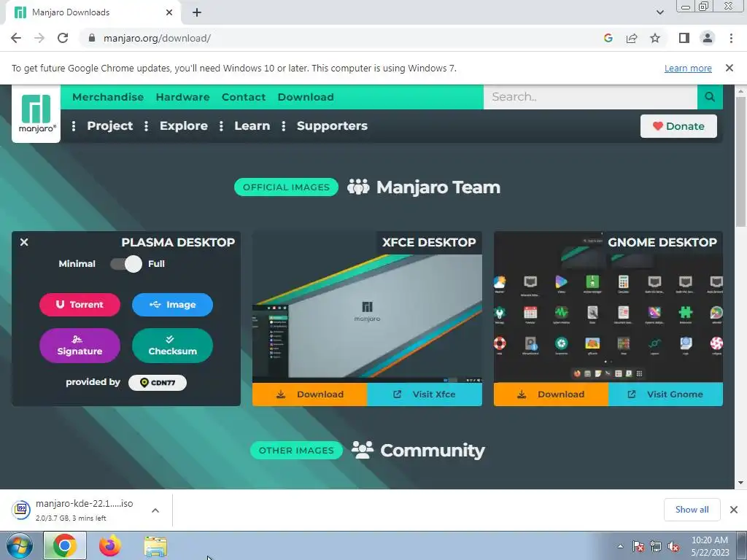The image size is (747, 560).
Task: Launch Firefox from the taskbar
Action: (x=110, y=545)
